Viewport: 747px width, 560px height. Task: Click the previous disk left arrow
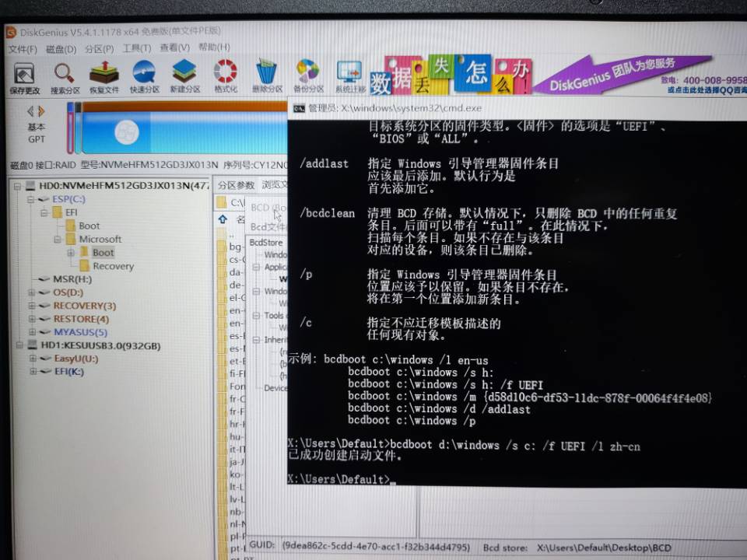pos(30,111)
